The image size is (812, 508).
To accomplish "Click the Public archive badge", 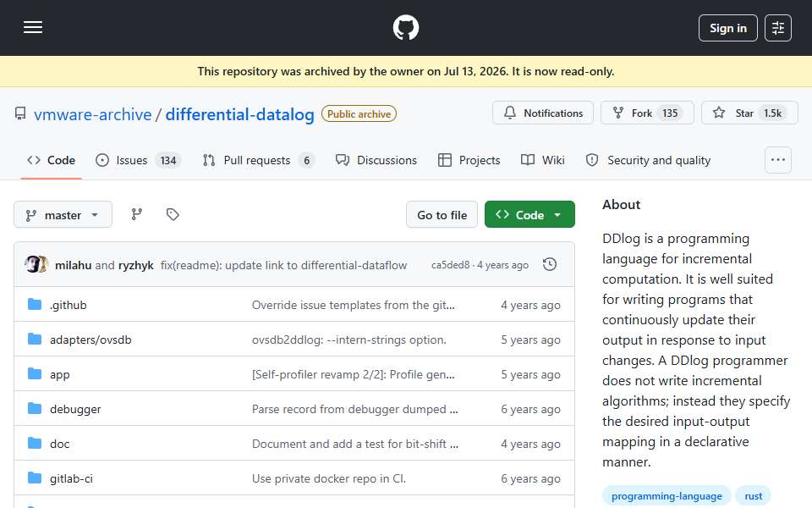I will pyautogui.click(x=359, y=114).
